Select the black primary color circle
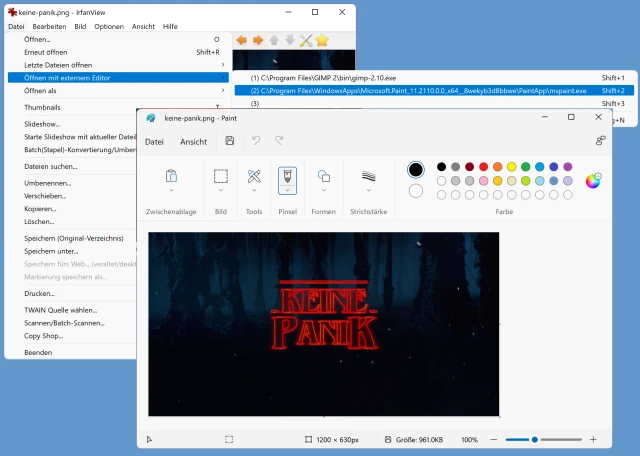This screenshot has height=456, width=640. [x=416, y=169]
